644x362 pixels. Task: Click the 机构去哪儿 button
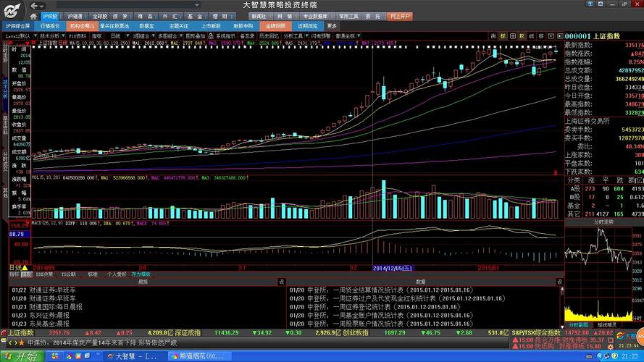82,26
